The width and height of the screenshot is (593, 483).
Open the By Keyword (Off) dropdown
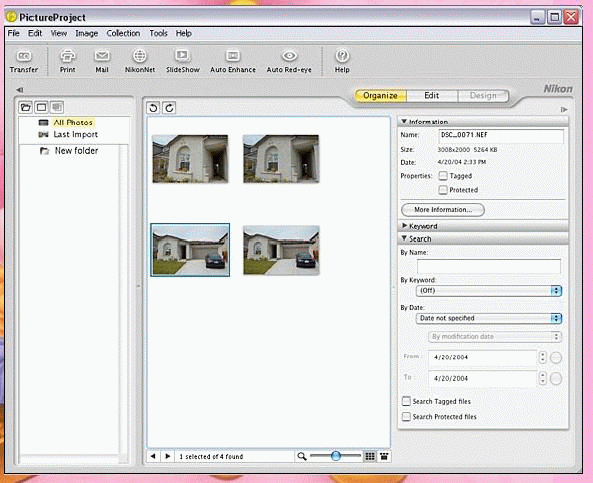click(489, 290)
